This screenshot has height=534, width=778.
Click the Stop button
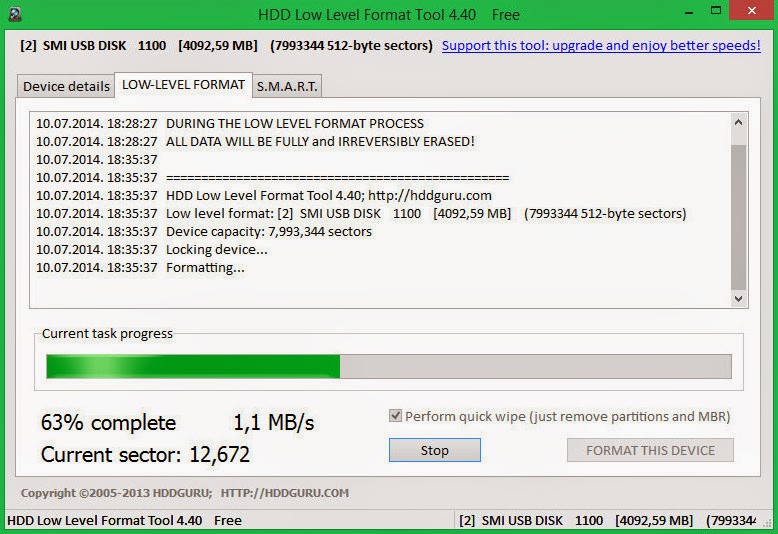[x=435, y=450]
